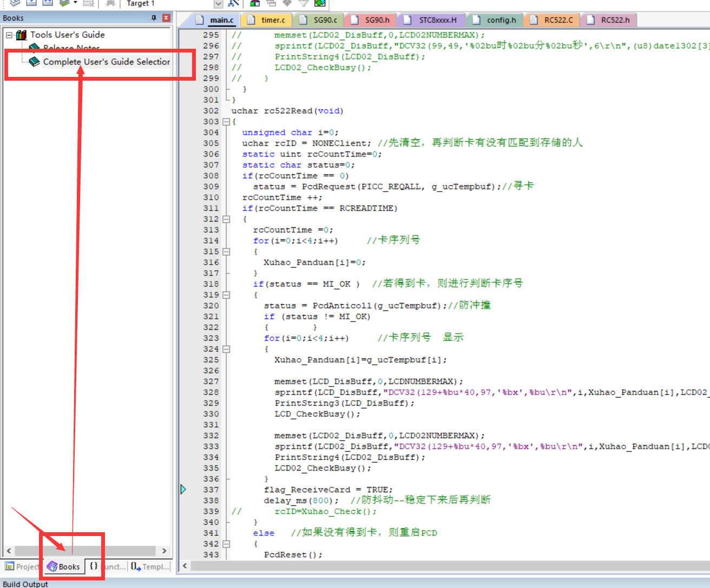Click the Stop build toolbar icon
Screen dimensions: 710x588
[x=88, y=3]
